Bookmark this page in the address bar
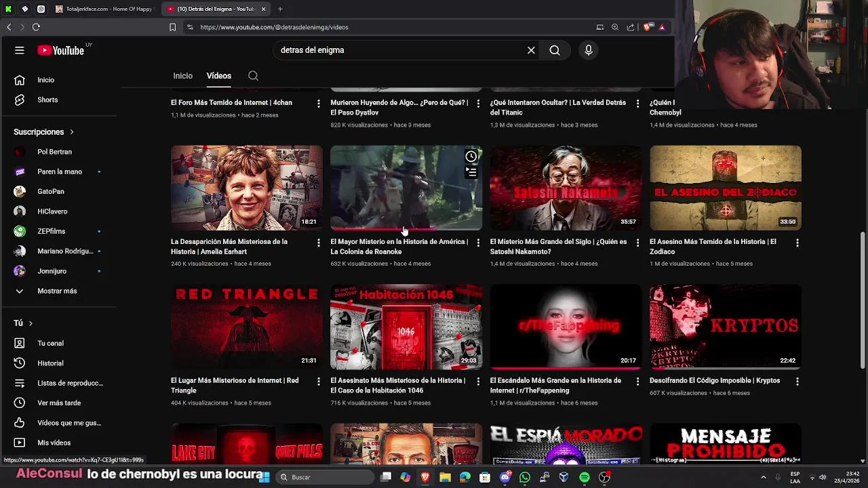Screen dimensions: 868x488 pos(172,27)
